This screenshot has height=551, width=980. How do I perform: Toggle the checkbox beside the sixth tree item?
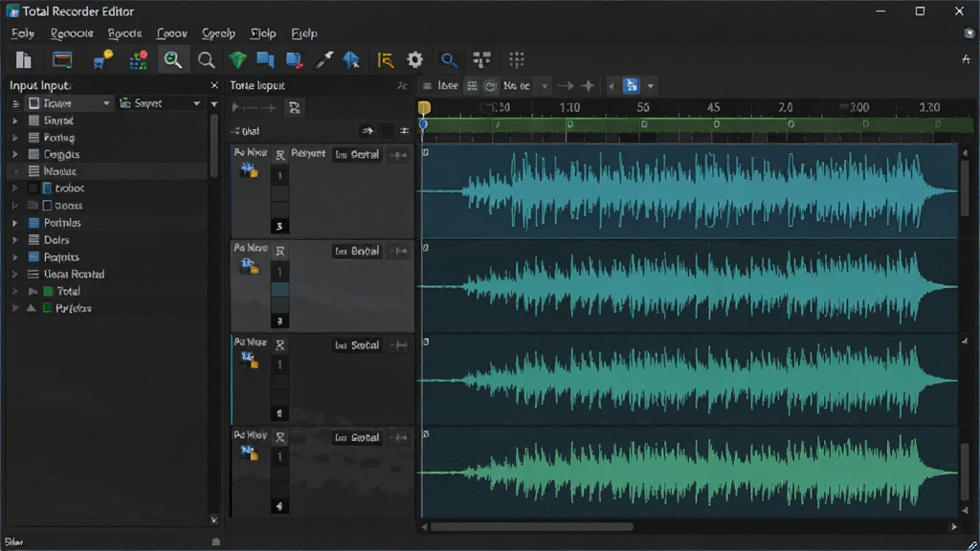(x=47, y=206)
